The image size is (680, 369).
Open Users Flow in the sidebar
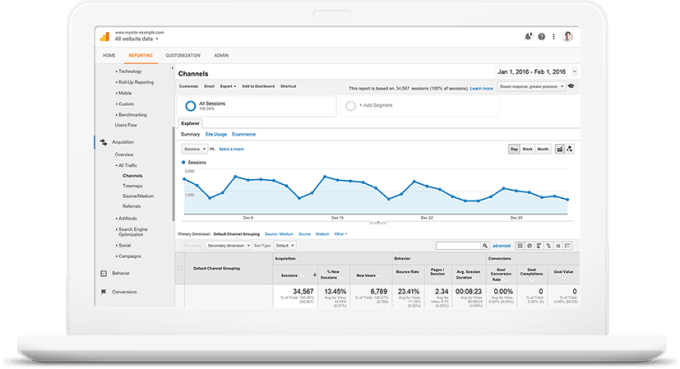tap(126, 125)
